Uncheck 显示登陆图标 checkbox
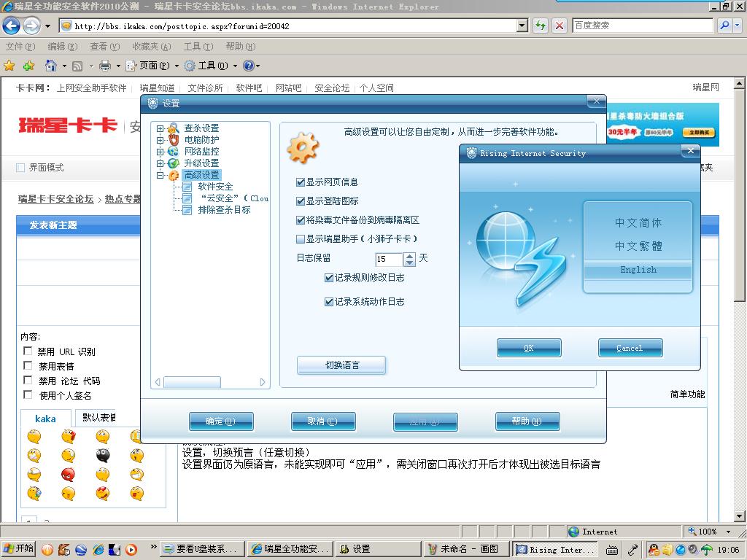This screenshot has width=747, height=560. coord(301,201)
